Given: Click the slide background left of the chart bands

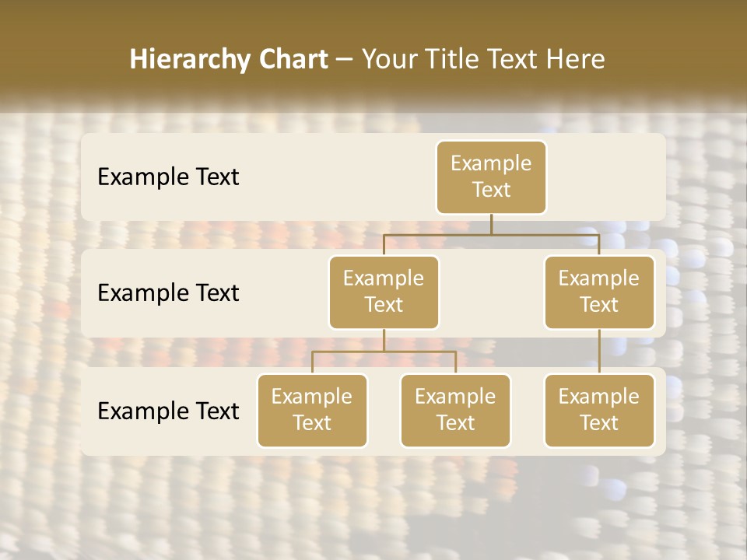Looking at the screenshot, I should coord(39,296).
